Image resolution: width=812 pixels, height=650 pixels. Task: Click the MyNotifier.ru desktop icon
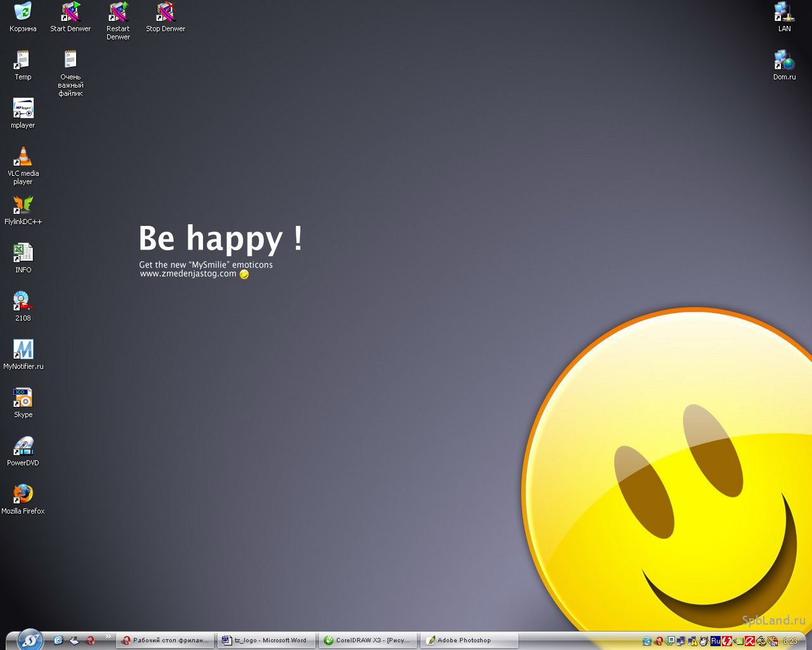[x=23, y=350]
